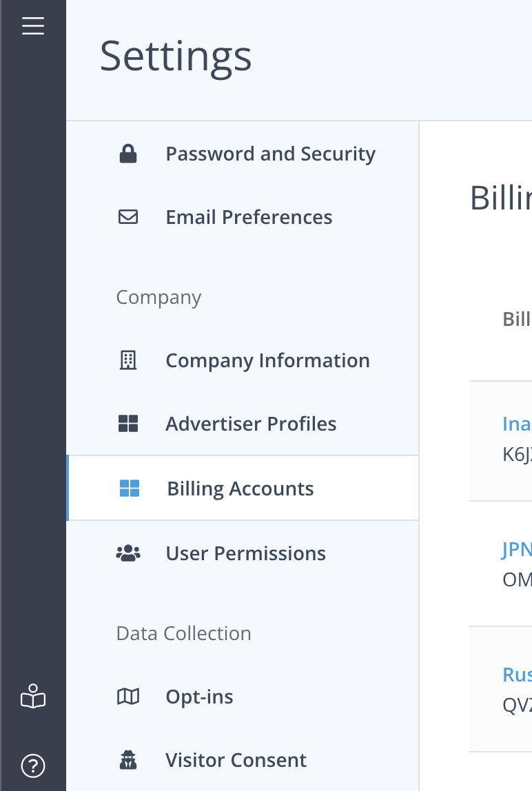Click the building icon for Company Information
Screen dimensions: 532x791
tap(128, 360)
